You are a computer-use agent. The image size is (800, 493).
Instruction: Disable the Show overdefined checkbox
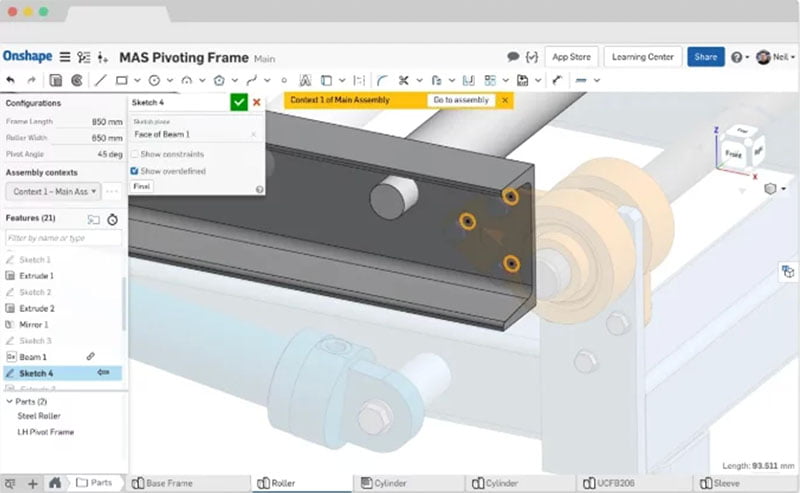135,171
